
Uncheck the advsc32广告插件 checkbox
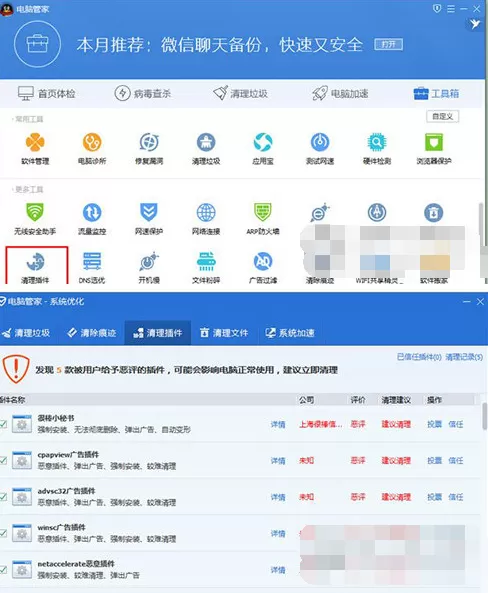(3, 497)
